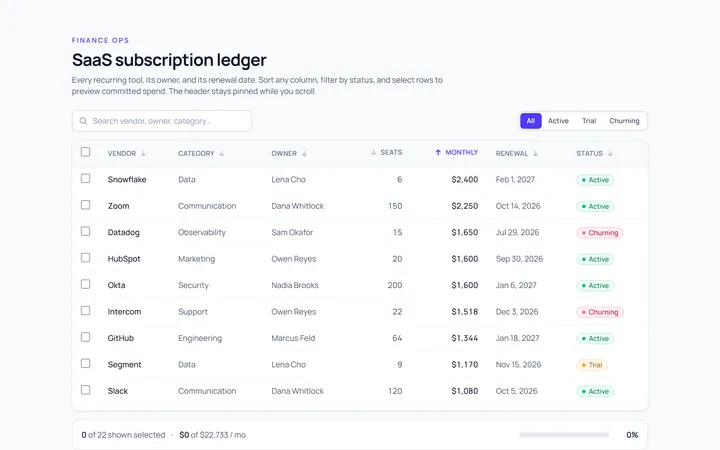Select the Zoom row checkbox
This screenshot has height=450, width=720.
(85, 205)
